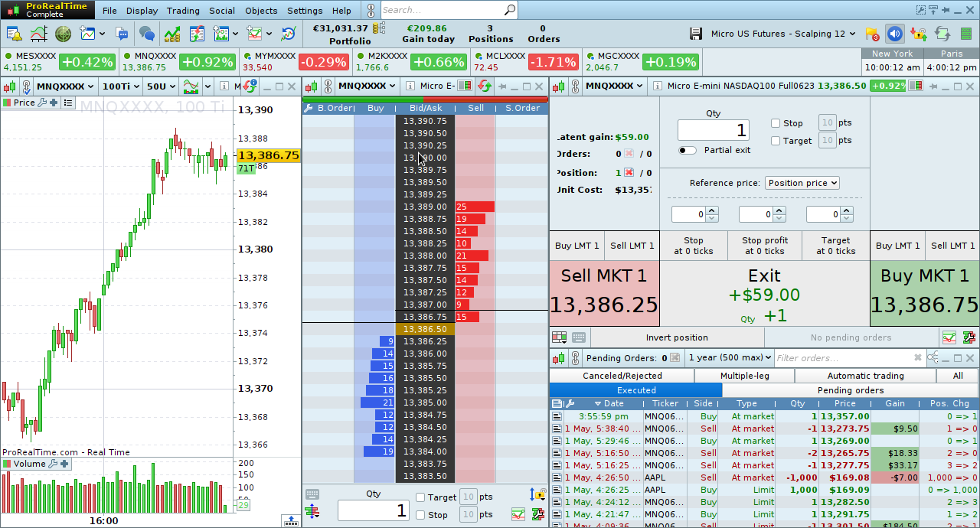Screen dimensions: 980x528
Task: Click Stop profit at 0 ticks button
Action: click(764, 246)
